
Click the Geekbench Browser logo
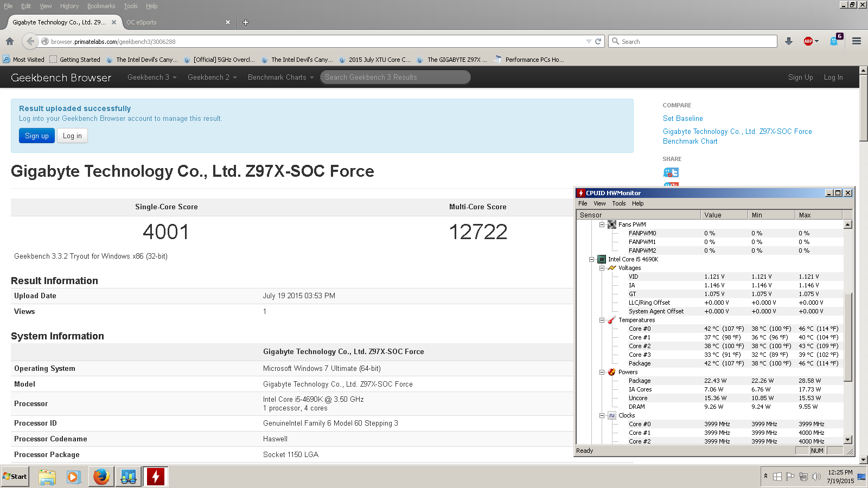[x=61, y=78]
